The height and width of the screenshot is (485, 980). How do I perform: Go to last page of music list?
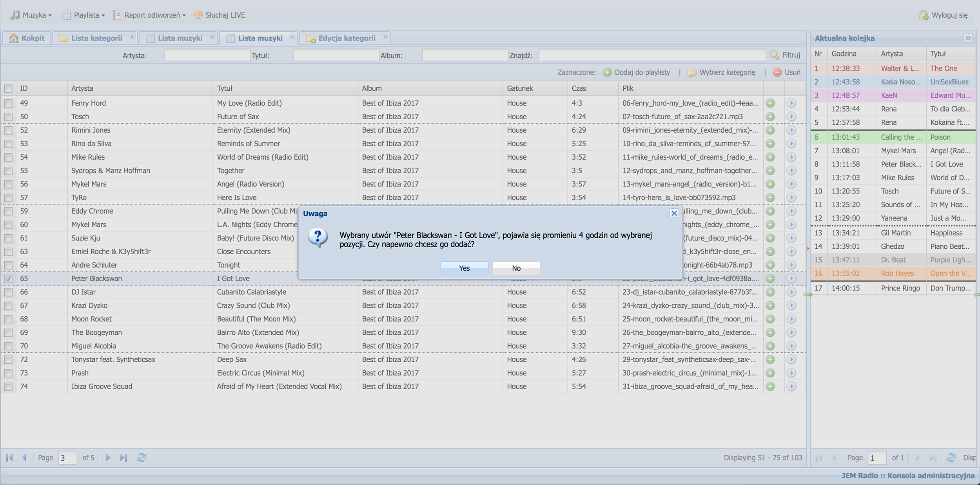coord(123,458)
